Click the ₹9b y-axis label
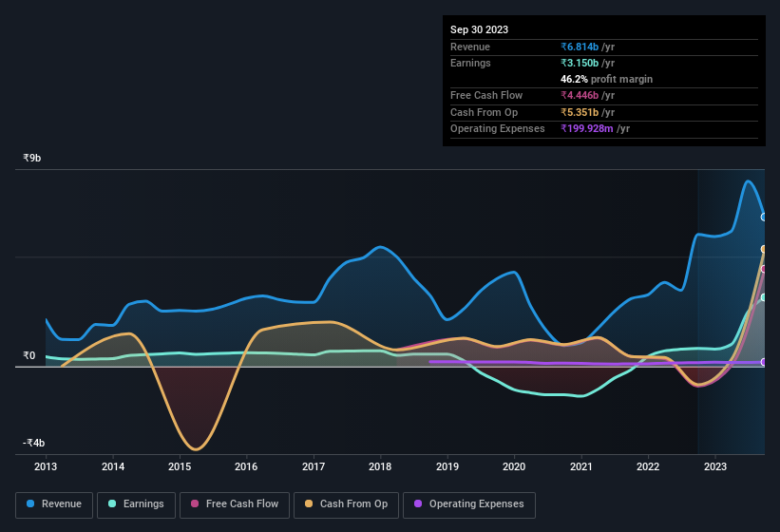Screen dimensions: 780x532 32,158
